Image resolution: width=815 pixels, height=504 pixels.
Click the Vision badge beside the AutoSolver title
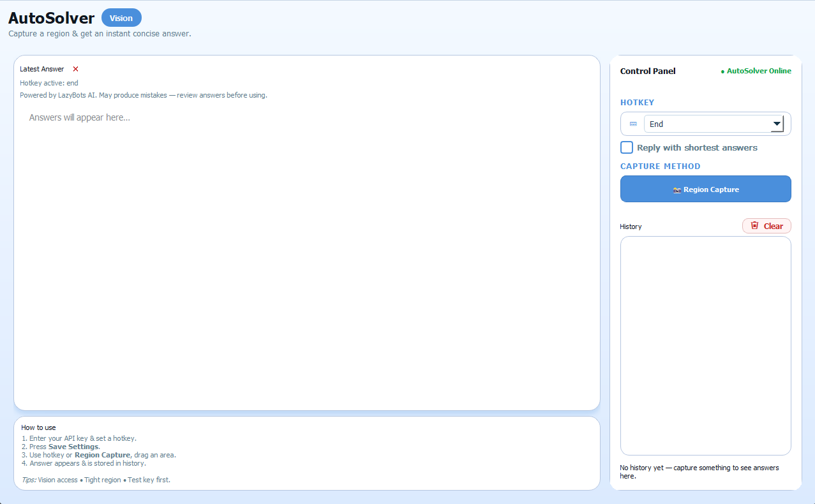[x=121, y=17]
